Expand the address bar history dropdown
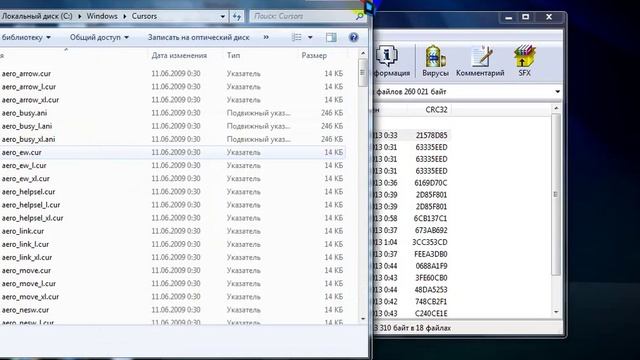Image resolution: width=640 pixels, height=360 pixels. (x=222, y=16)
